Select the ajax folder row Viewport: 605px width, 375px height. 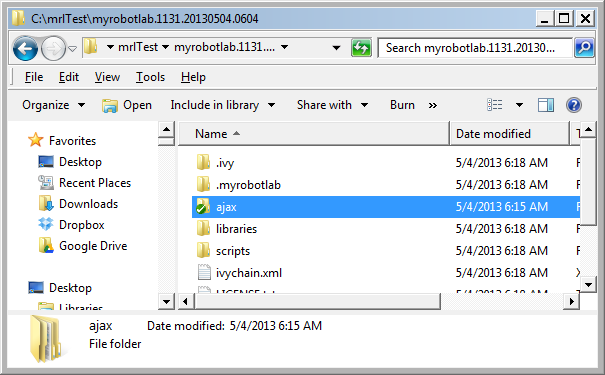click(x=386, y=207)
